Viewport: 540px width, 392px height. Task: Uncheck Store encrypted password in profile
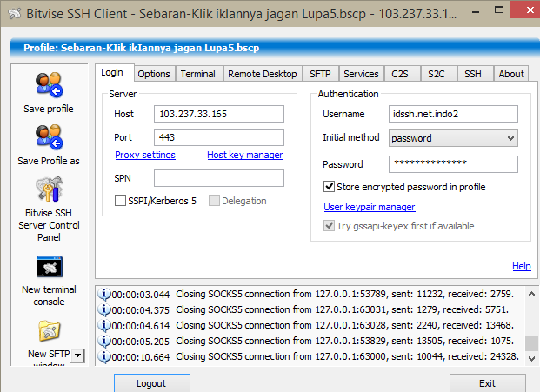point(329,187)
